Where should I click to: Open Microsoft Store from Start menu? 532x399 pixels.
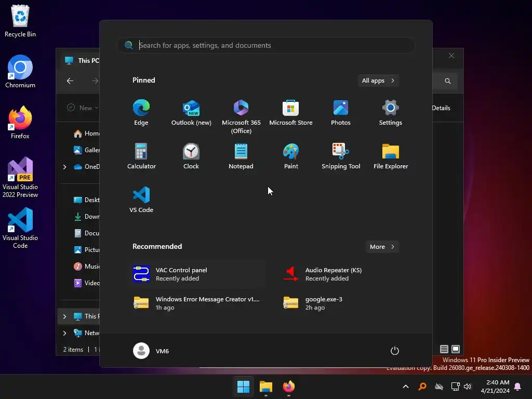coord(291,113)
